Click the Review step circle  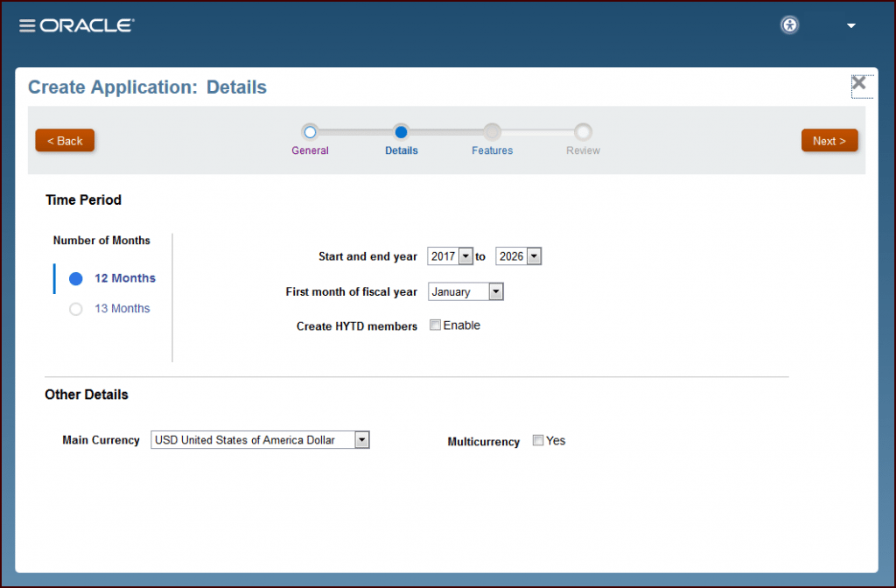coord(583,133)
